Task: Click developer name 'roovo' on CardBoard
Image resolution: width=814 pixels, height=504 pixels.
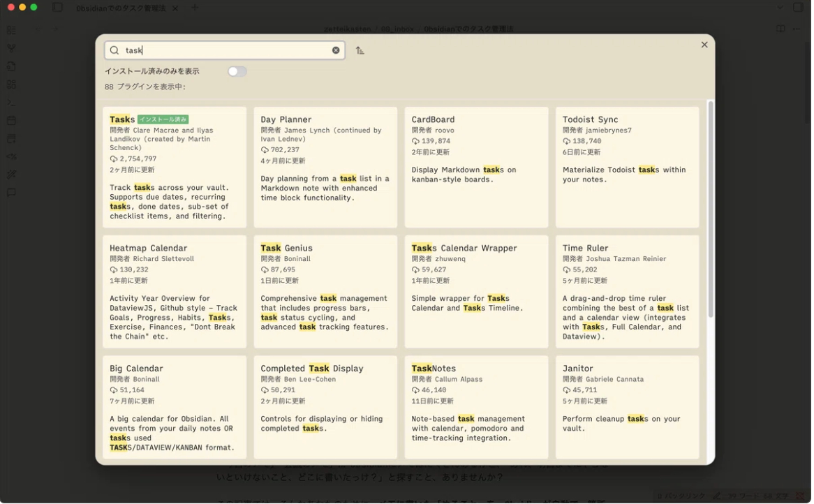Action: 445,131
